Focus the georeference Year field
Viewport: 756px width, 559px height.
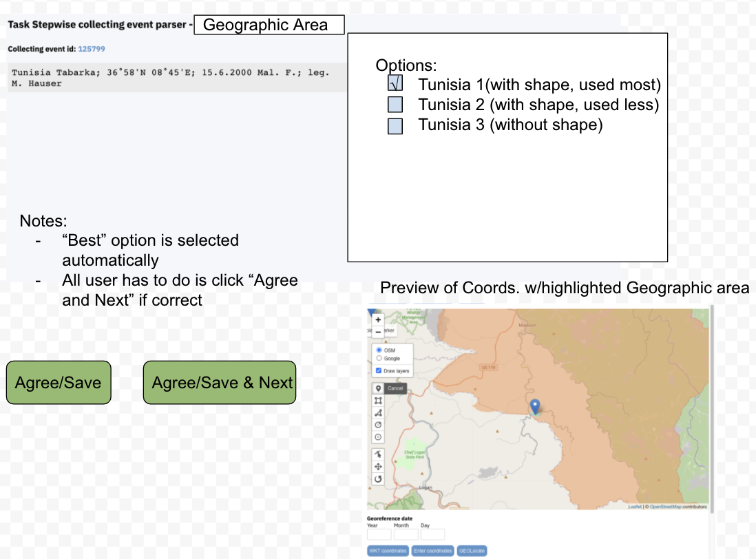379,534
